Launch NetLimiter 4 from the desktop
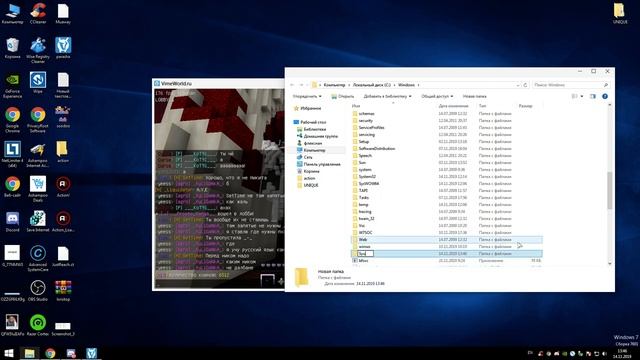This screenshot has width=640, height=360. coord(12,155)
